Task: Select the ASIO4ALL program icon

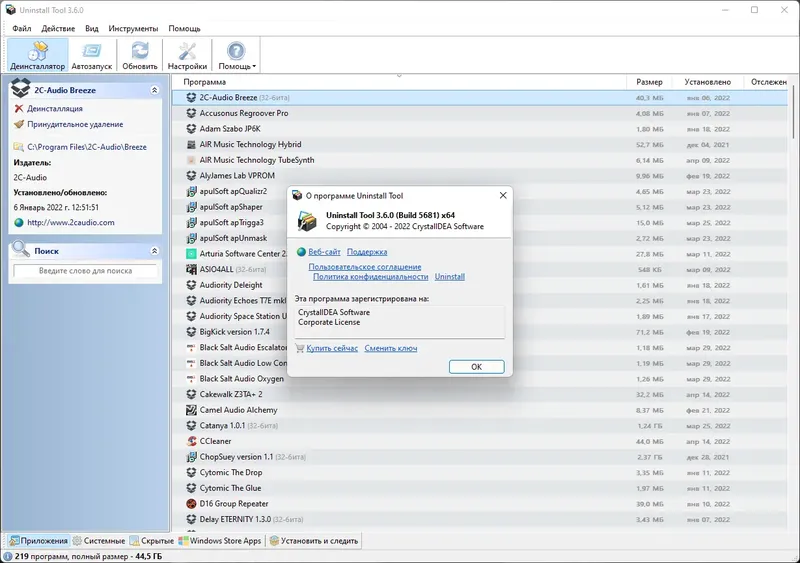Action: click(x=191, y=270)
